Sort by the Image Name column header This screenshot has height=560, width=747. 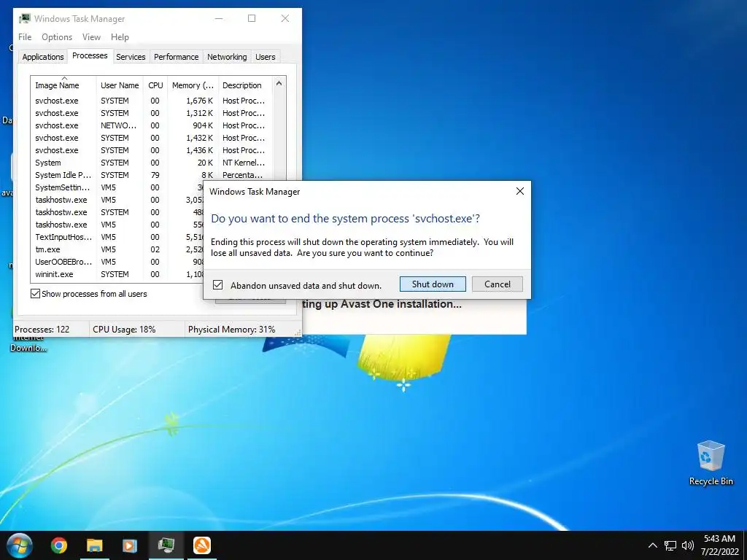tap(63, 85)
